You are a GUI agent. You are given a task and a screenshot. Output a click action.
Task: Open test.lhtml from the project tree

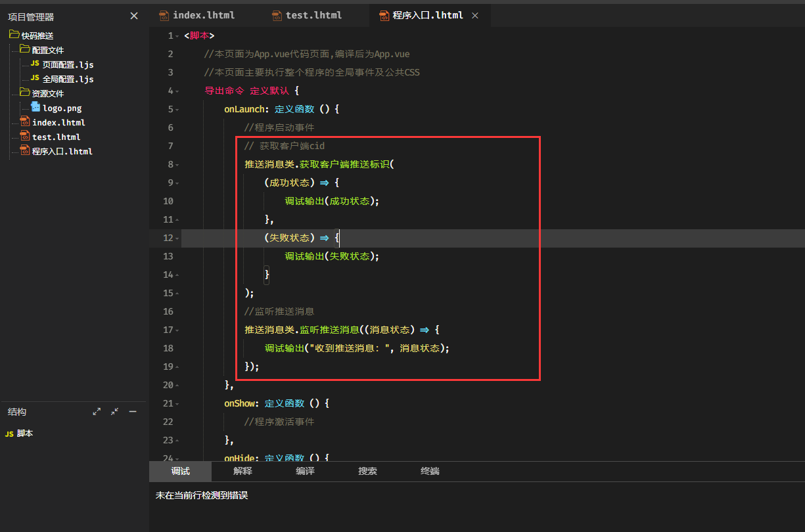56,137
